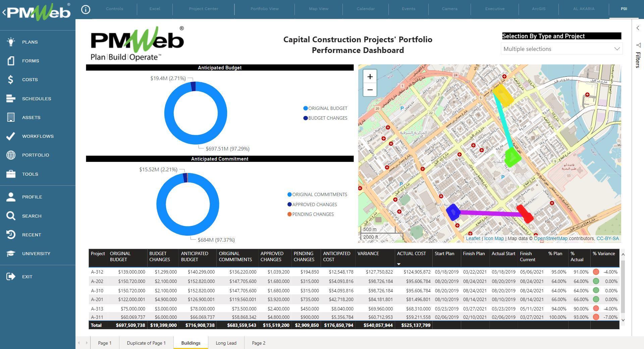Open the Plans lightbulb icon
Image resolution: width=644 pixels, height=349 pixels.
point(11,42)
